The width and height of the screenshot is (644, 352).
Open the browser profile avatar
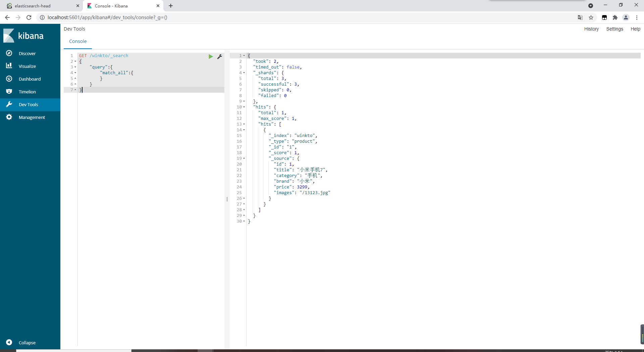pos(626,17)
